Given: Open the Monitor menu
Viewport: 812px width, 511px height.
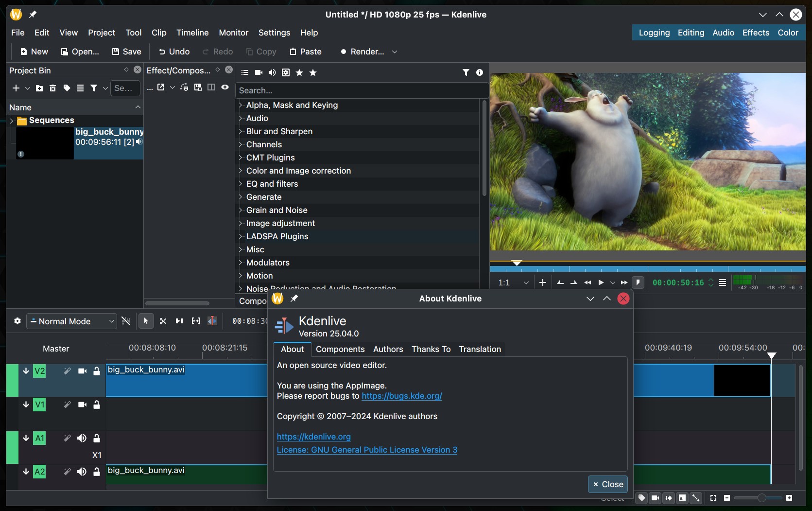Looking at the screenshot, I should [x=233, y=33].
